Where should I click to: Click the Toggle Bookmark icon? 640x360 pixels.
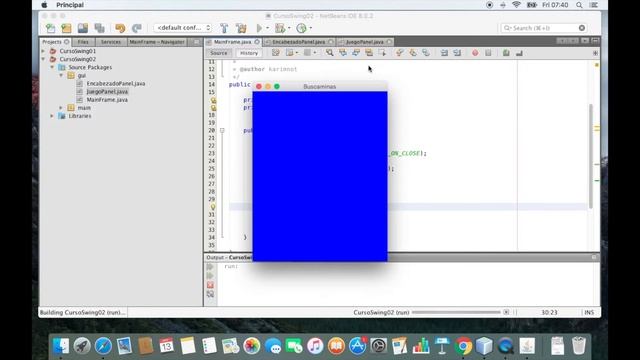[x=426, y=53]
